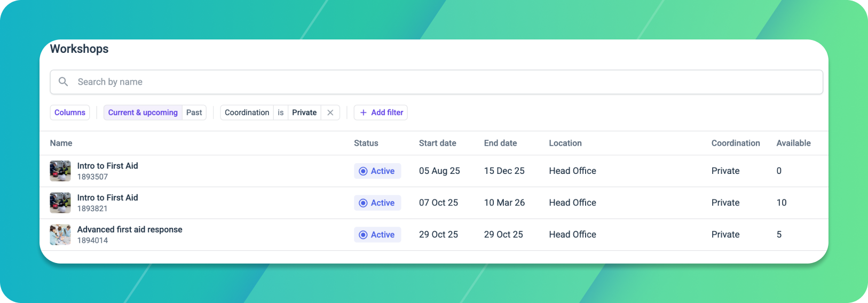Click Private in workshop 1893821 row

coord(725,203)
